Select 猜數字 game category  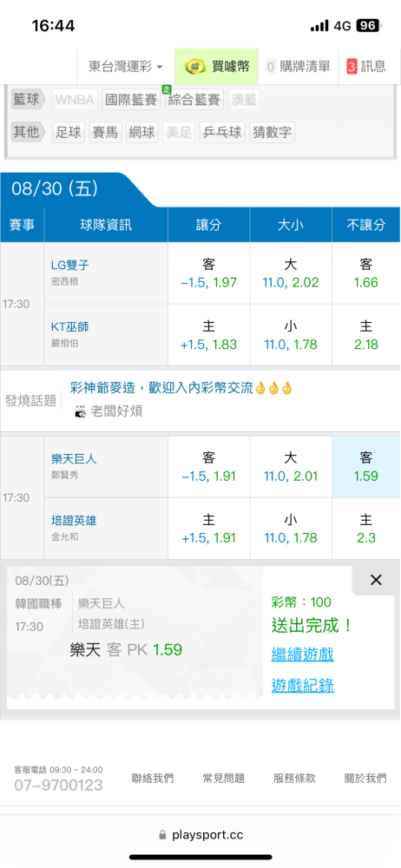272,132
